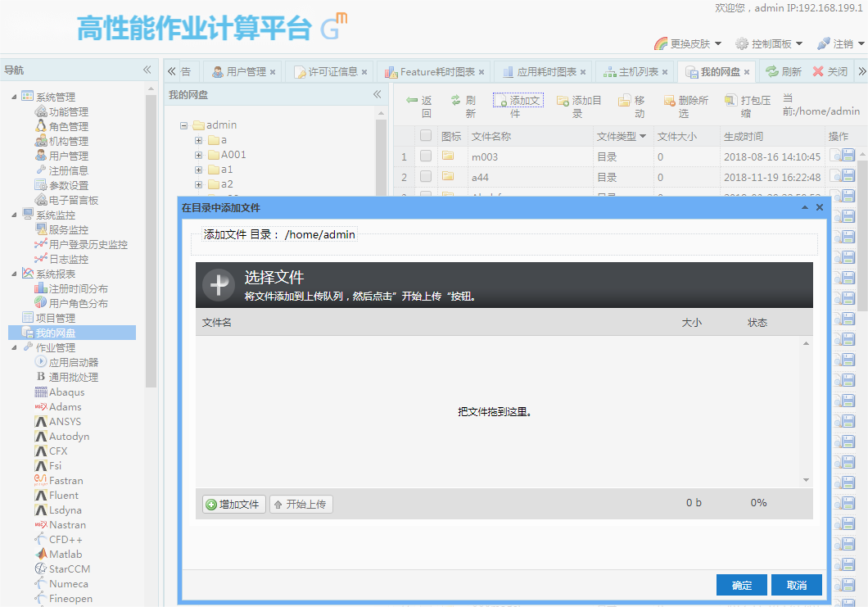Collapse the 导航 panel with the double chevron

(147, 70)
